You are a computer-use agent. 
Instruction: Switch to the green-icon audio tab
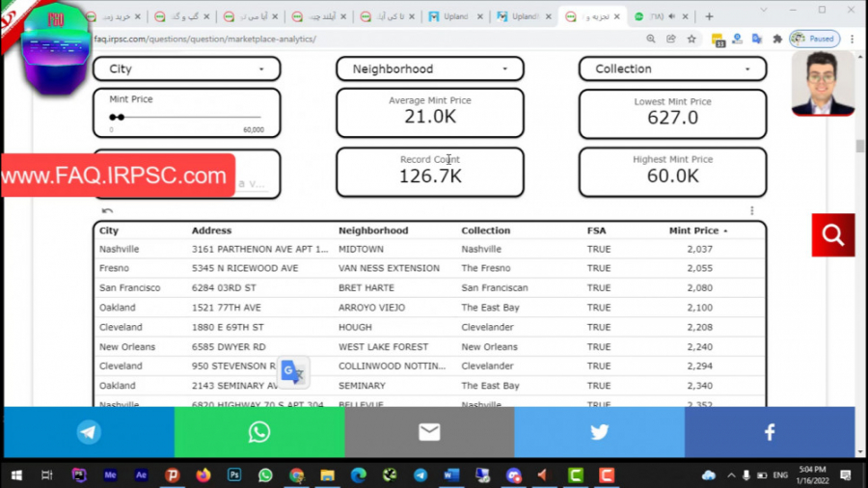pyautogui.click(x=661, y=16)
